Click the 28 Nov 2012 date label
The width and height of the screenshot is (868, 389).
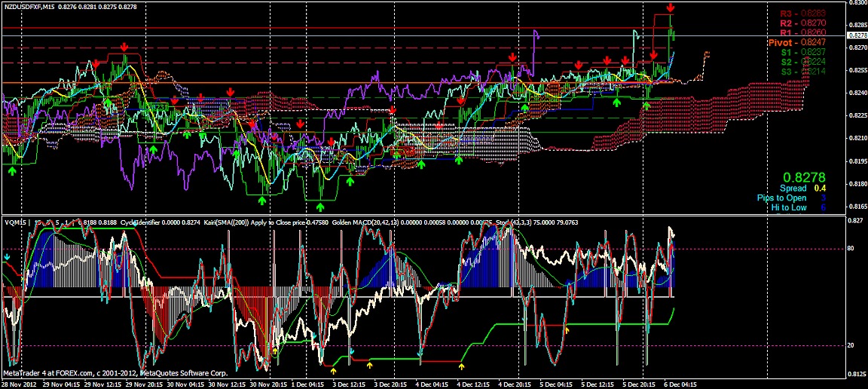pos(19,384)
